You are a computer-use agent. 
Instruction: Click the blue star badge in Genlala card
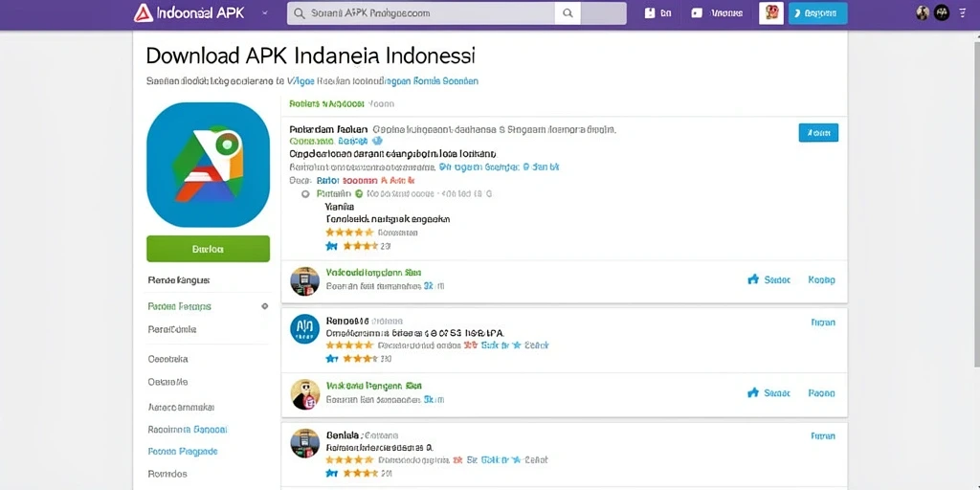(331, 473)
